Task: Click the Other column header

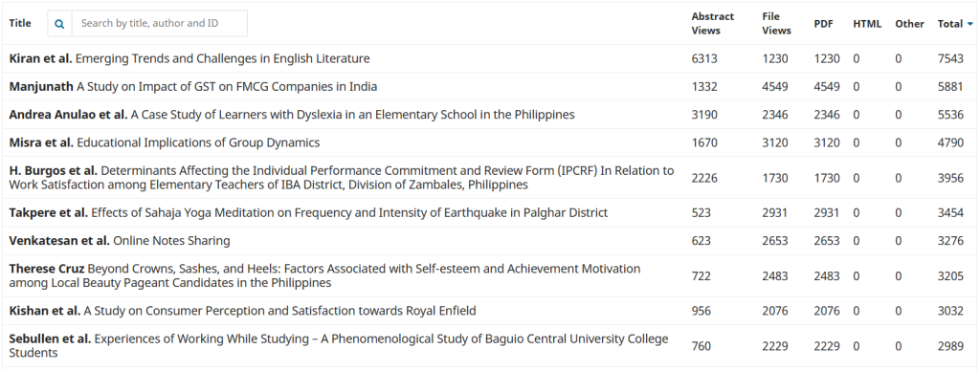Action: coord(909,24)
